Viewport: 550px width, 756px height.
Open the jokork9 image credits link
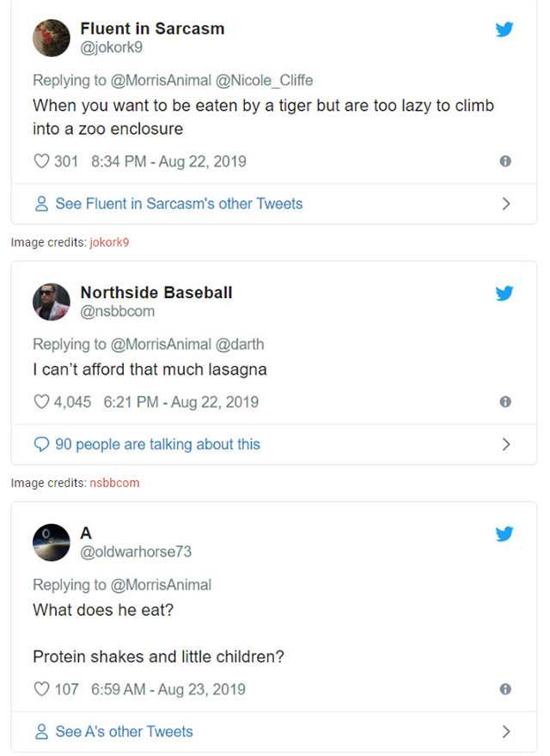coord(109,242)
